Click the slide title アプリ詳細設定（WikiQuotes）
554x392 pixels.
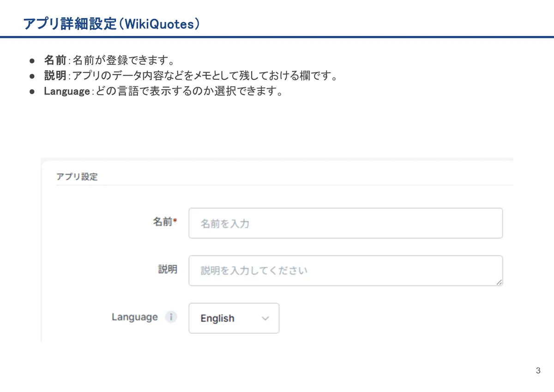click(x=112, y=24)
